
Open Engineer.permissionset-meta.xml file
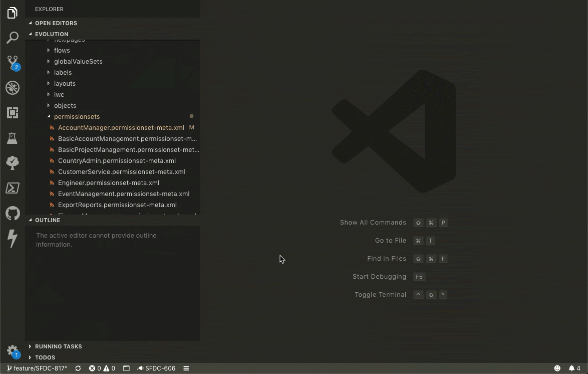coord(113,183)
